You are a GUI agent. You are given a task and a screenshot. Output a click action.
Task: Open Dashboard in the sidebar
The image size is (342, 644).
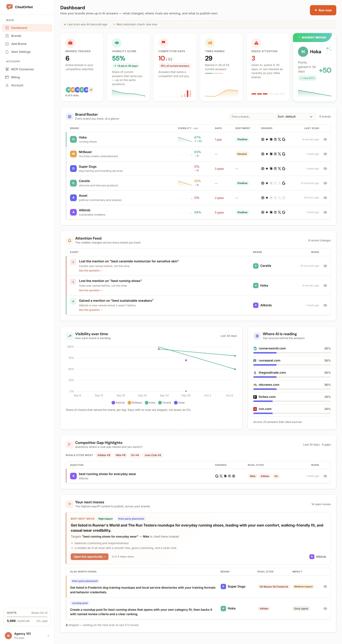tap(27, 28)
